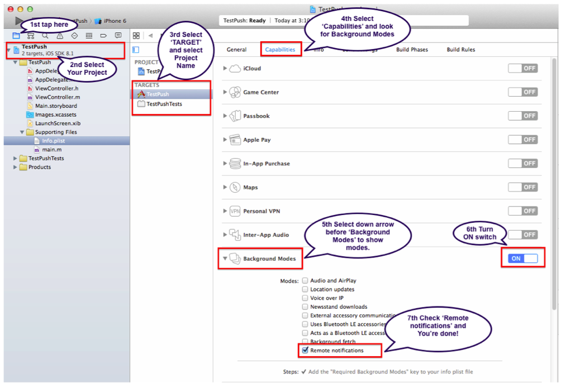The width and height of the screenshot is (570, 392).
Task: Turn on the iCloud switch
Action: (522, 68)
